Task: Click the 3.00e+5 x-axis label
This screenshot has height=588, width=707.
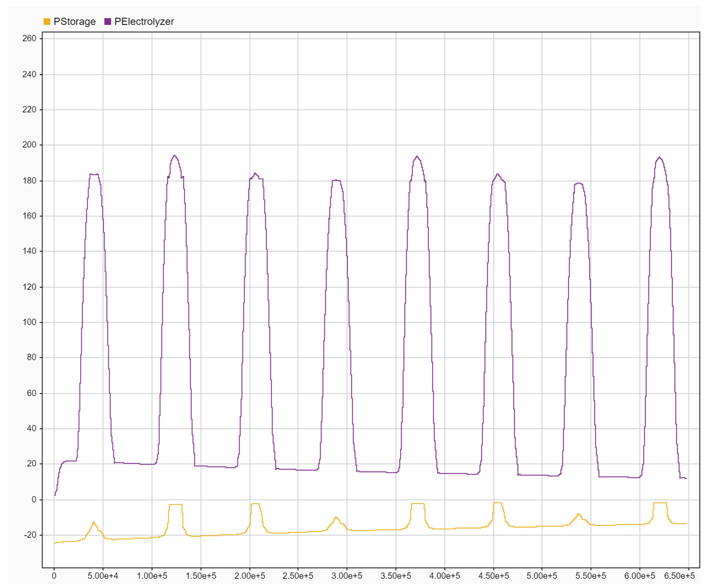Action: [x=347, y=576]
